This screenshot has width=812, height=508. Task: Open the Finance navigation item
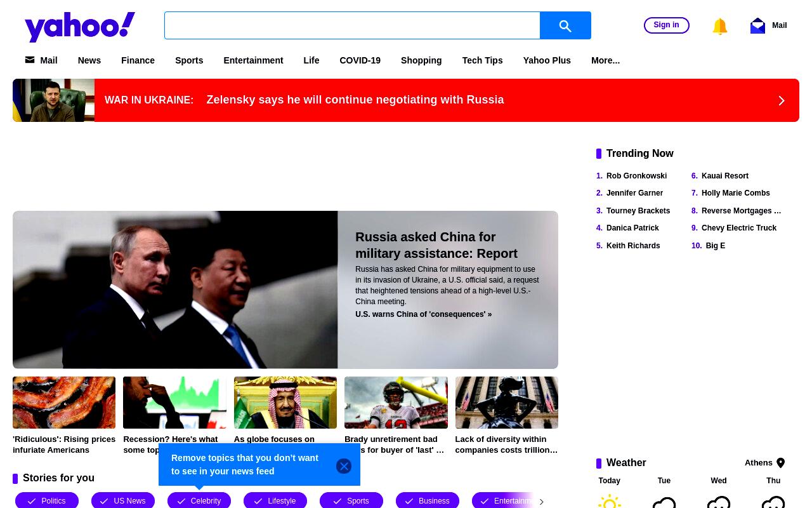coord(138,60)
